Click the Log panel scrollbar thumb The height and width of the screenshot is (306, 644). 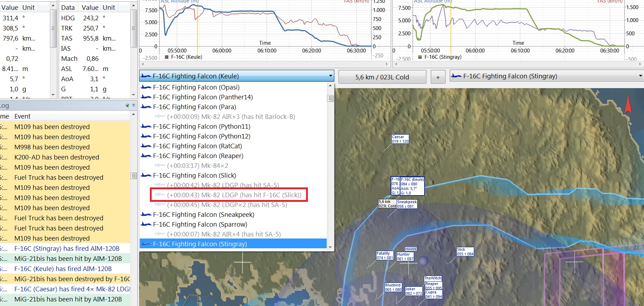(133, 176)
